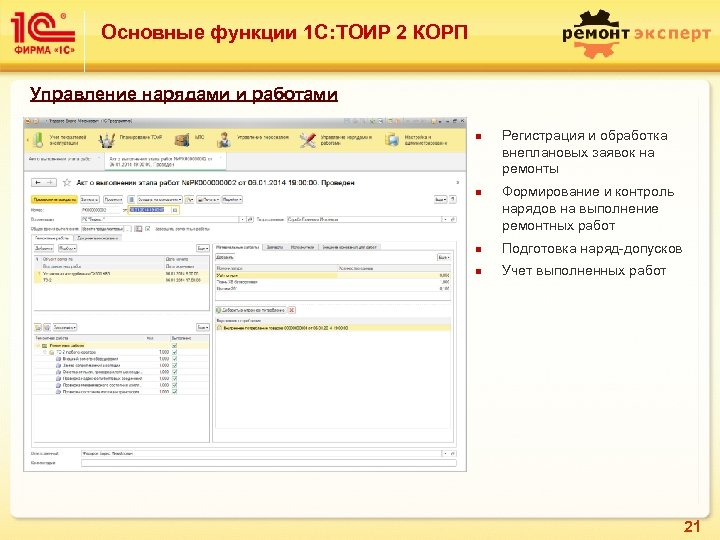Click the Дт/Кт postings icon in the toolbar
The height and width of the screenshot is (540, 720).
(x=189, y=200)
